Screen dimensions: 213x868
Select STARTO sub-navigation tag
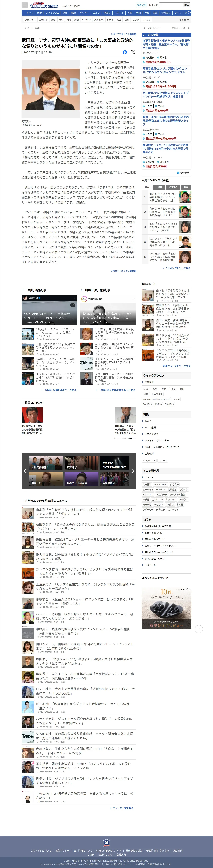86,20
